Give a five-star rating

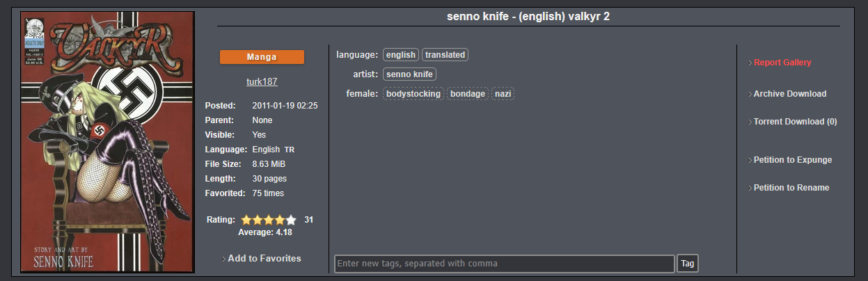tap(291, 220)
